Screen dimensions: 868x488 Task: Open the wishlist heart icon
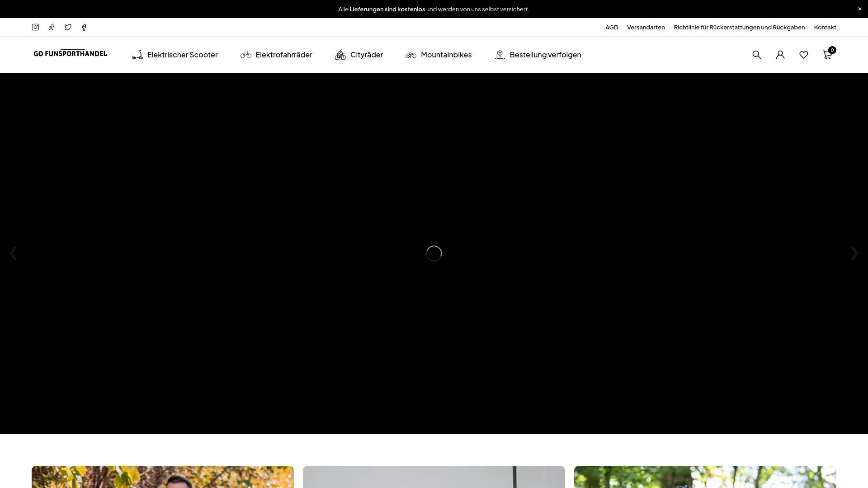(x=803, y=55)
